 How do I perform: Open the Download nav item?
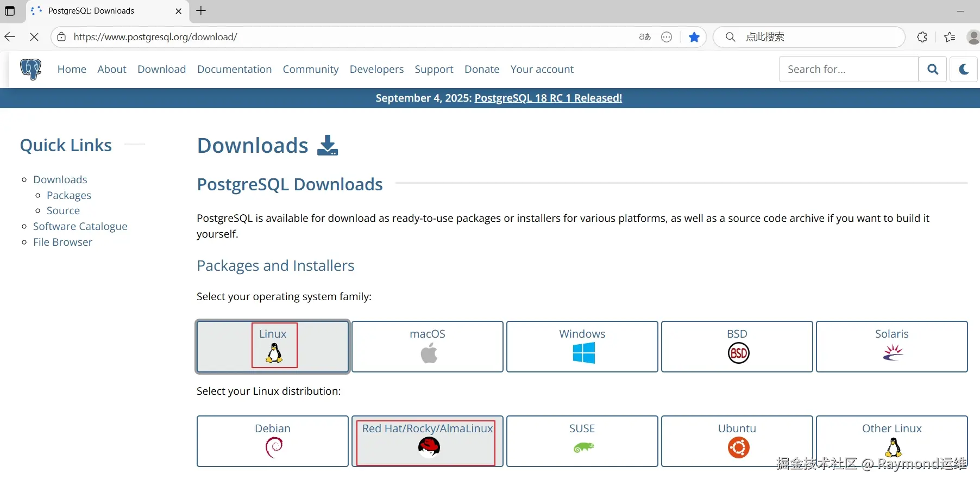coord(162,69)
